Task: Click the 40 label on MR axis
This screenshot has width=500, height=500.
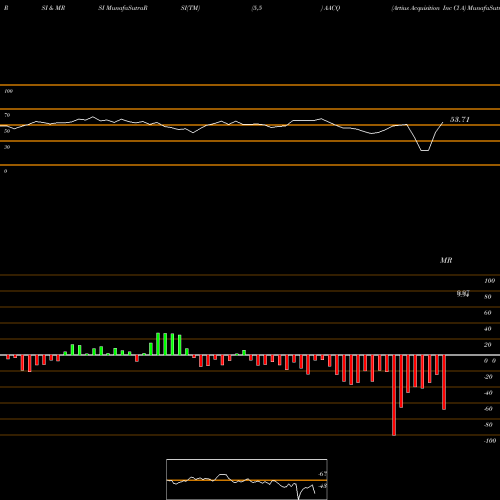Action: coord(488,329)
